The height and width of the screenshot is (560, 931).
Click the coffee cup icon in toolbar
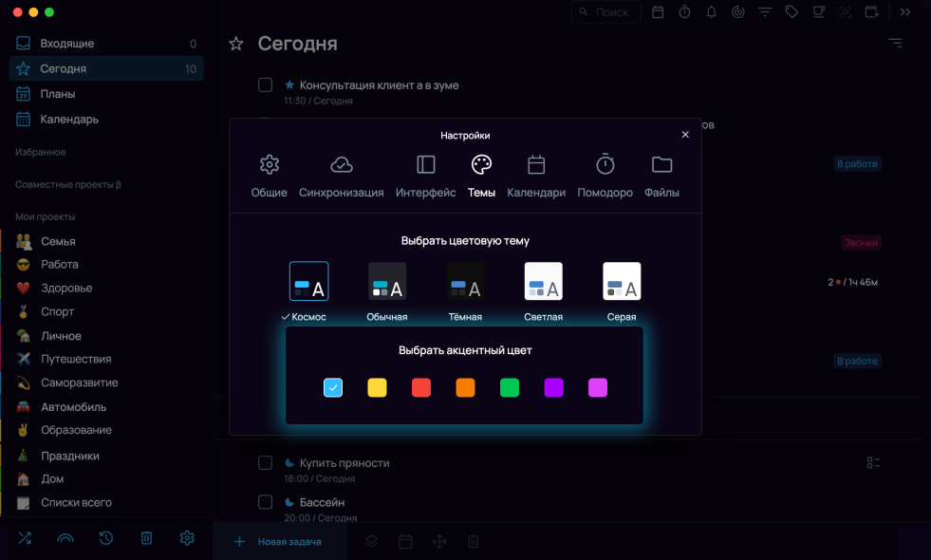pyautogui.click(x=818, y=12)
